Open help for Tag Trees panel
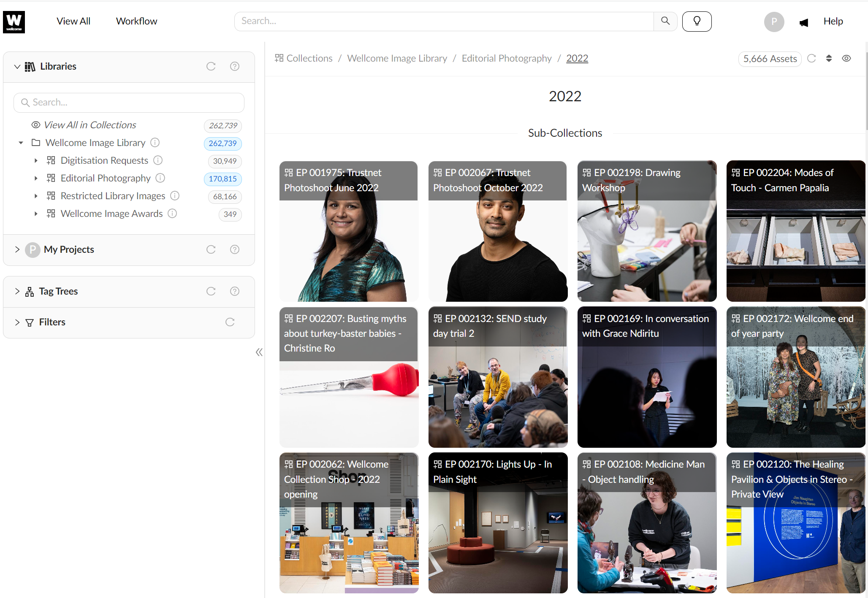The image size is (868, 598). pos(235,291)
